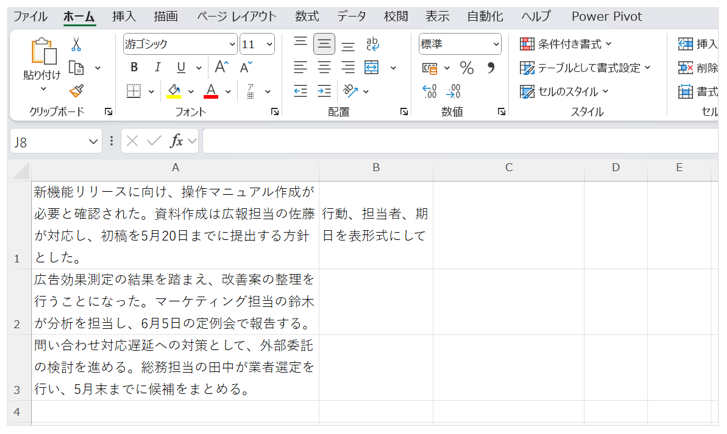Toggle bold formatting

[x=134, y=67]
